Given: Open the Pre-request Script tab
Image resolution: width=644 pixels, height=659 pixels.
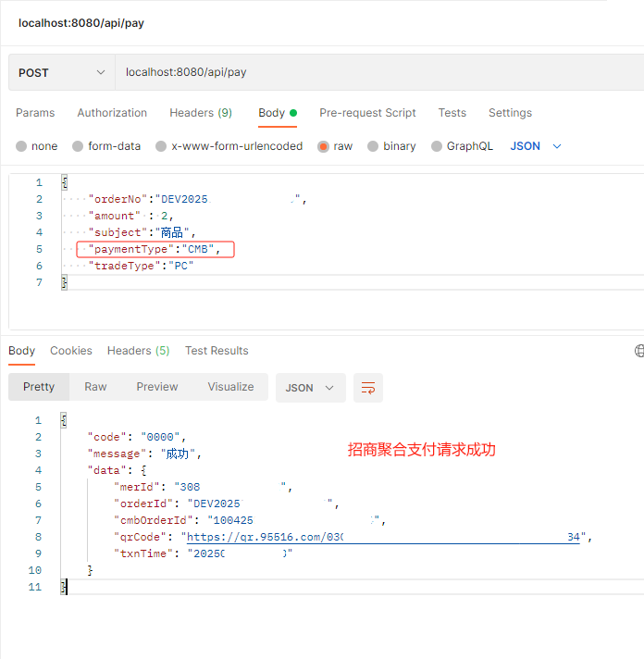Looking at the screenshot, I should (x=367, y=113).
